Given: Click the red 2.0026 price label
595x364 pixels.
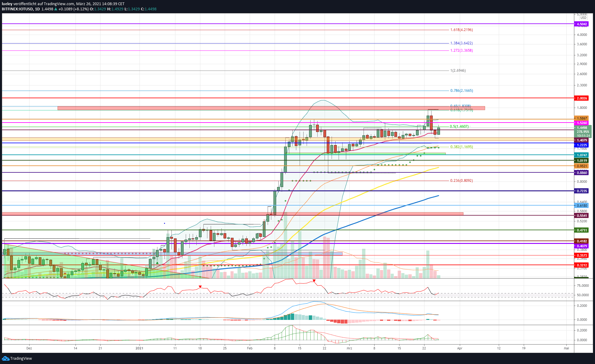Looking at the screenshot, I should pos(581,98).
